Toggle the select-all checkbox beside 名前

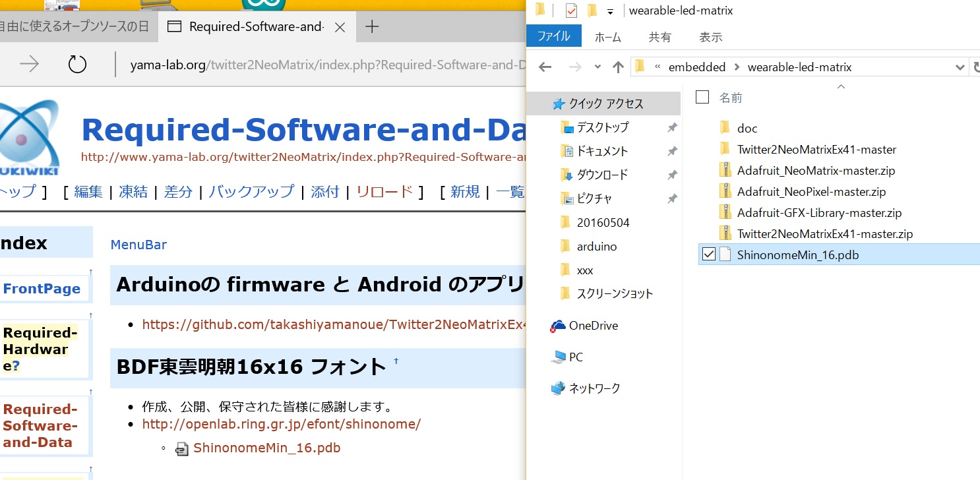coord(702,98)
